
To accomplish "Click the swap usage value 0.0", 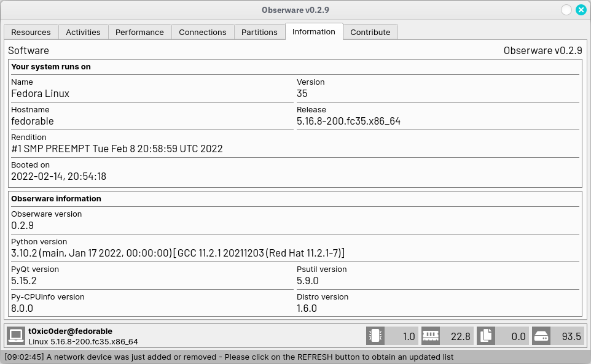I will coord(519,336).
